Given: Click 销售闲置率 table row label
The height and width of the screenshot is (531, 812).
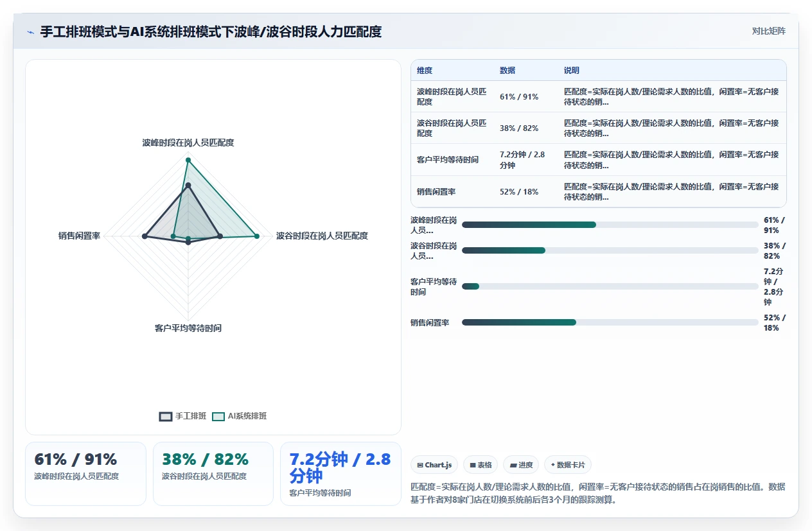Looking at the screenshot, I should (436, 192).
